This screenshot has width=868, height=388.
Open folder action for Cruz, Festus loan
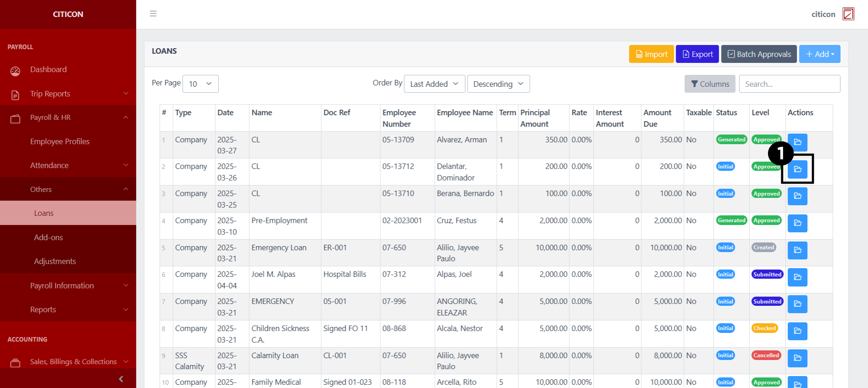[797, 223]
